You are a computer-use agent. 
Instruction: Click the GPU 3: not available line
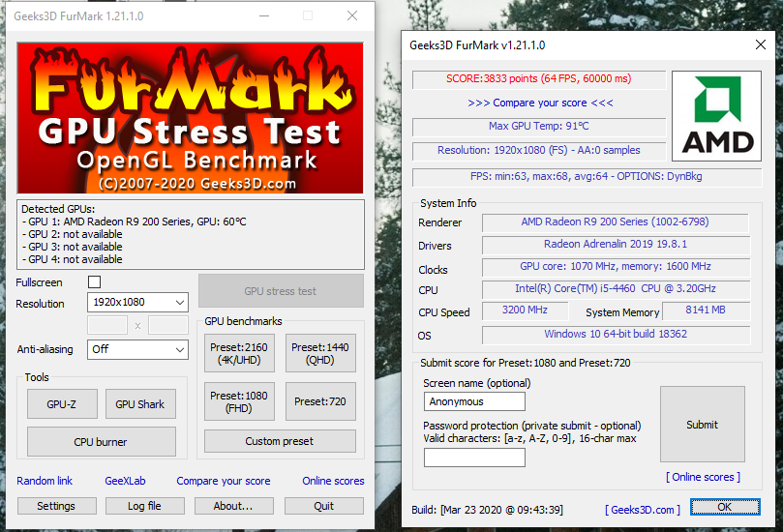coord(72,247)
